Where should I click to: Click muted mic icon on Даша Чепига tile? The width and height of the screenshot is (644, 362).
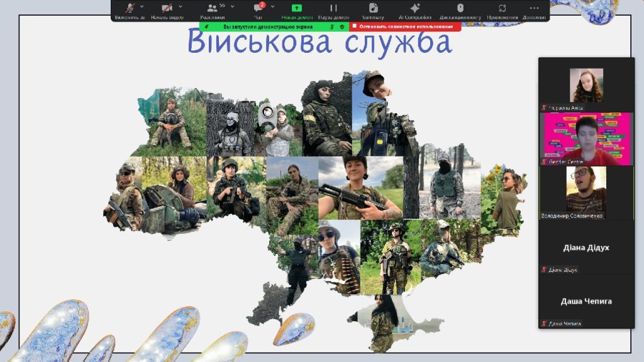[x=544, y=324]
